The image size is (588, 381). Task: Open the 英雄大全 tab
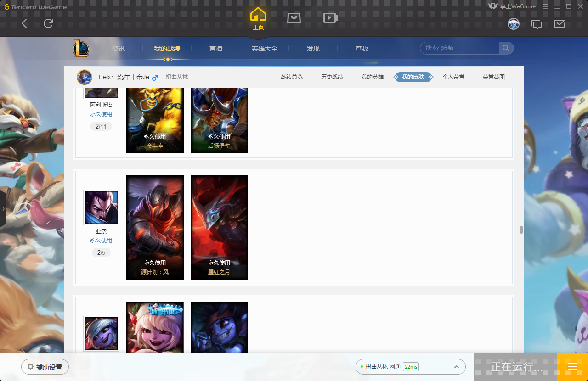pos(265,49)
